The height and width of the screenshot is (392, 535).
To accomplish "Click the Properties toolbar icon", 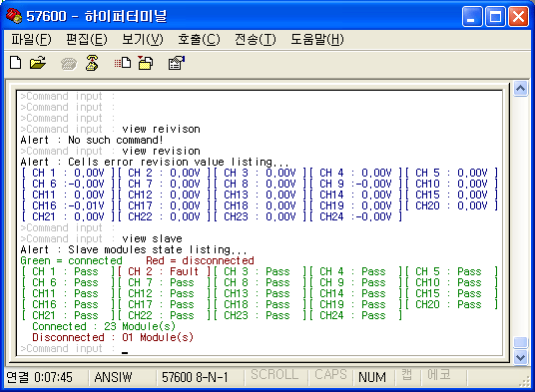I will 176,63.
